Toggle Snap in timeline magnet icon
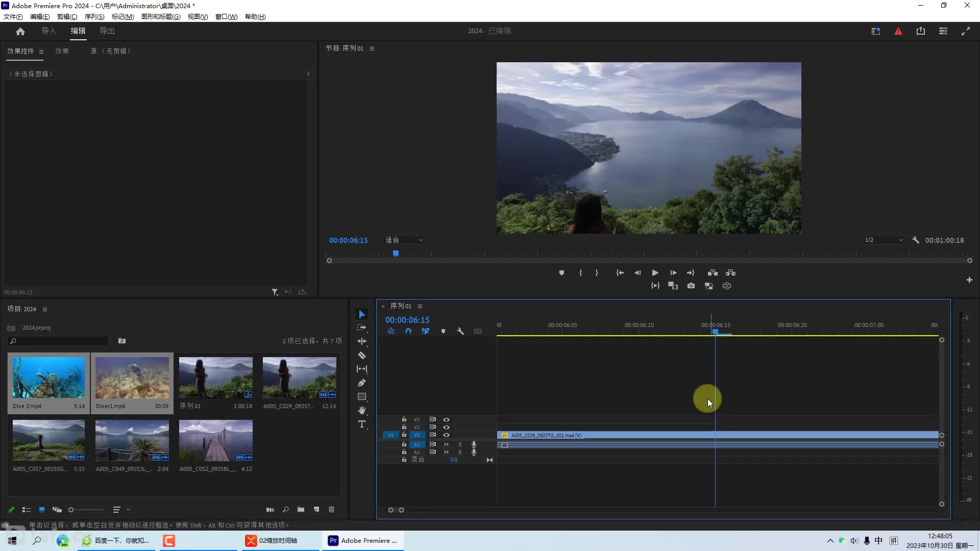 408,331
